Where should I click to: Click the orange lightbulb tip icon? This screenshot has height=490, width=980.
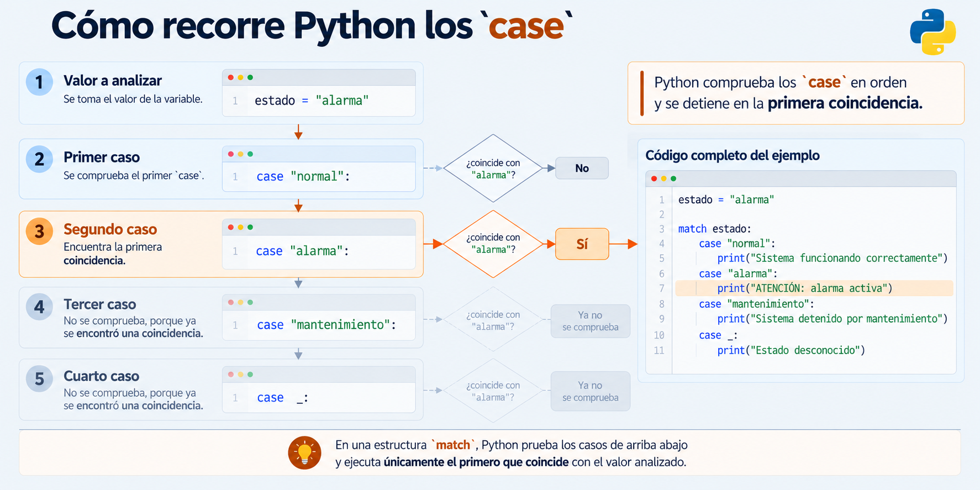(x=304, y=453)
